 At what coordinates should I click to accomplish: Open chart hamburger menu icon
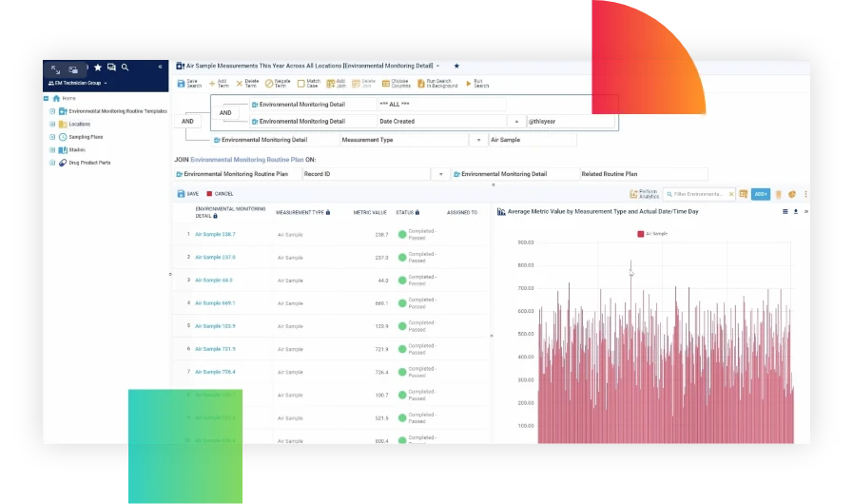(785, 212)
